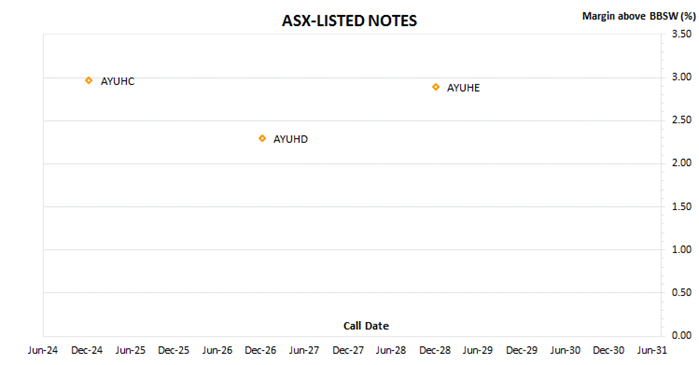Image resolution: width=699 pixels, height=365 pixels.
Task: Click the 2.50 vertical axis label
Action: (682, 120)
